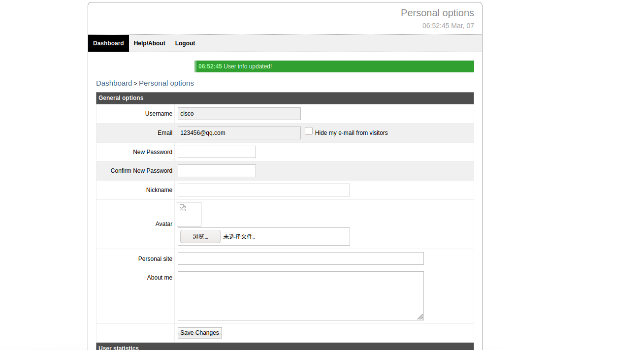The width and height of the screenshot is (644, 350).
Task: Click the avatar file chooser status text
Action: click(240, 237)
